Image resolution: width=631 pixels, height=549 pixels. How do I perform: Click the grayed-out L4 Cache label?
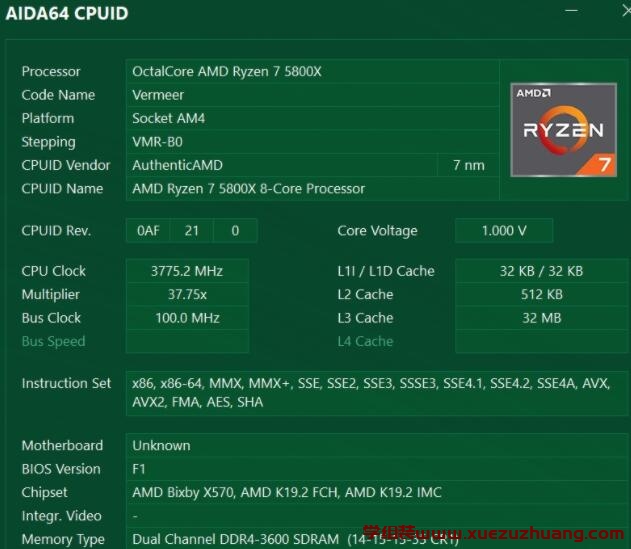click(x=365, y=341)
